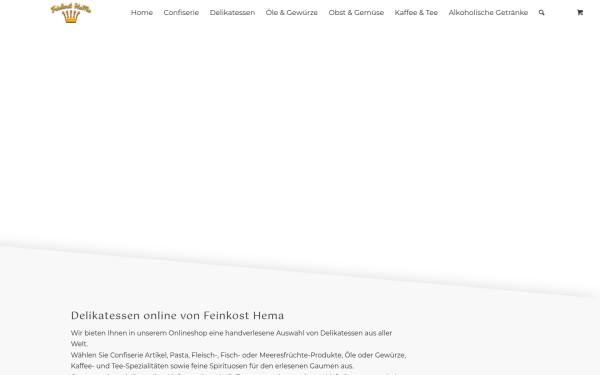Go to the Home menu item
The width and height of the screenshot is (600, 375).
tap(142, 13)
